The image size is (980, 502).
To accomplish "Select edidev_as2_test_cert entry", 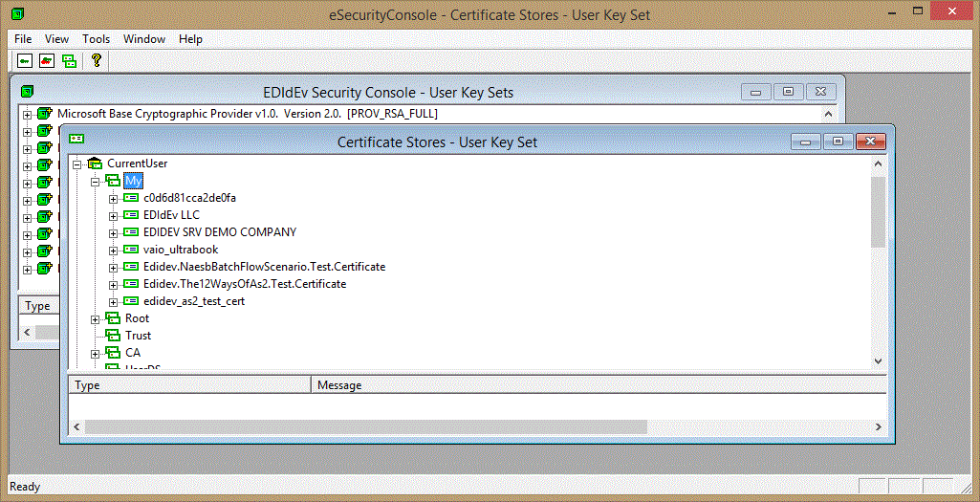I will click(x=194, y=301).
